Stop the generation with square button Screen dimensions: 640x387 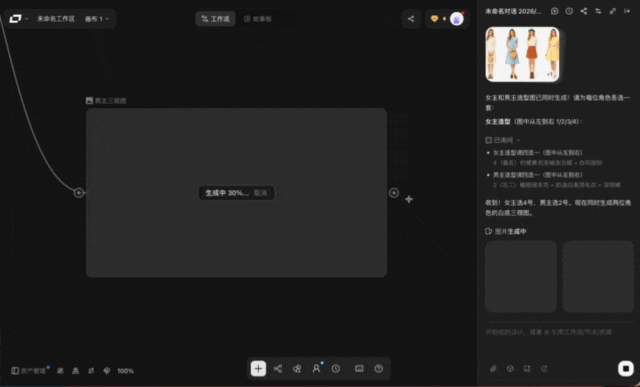tap(626, 368)
